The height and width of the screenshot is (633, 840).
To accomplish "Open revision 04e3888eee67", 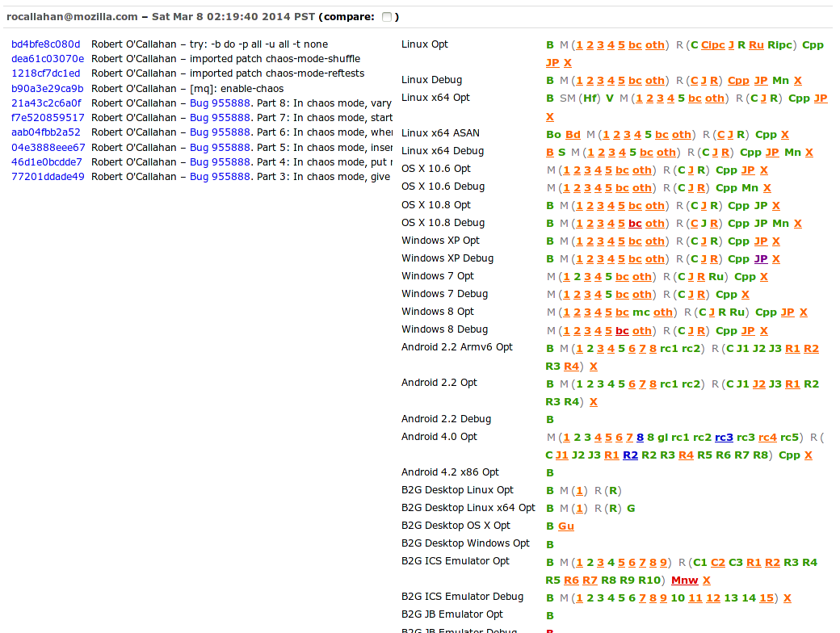I will coord(48,147).
